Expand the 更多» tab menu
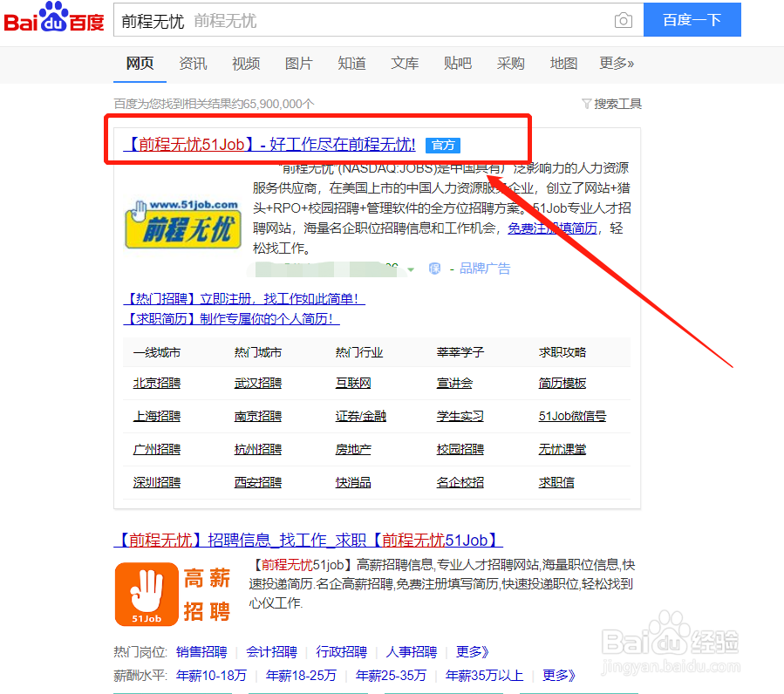784x694 pixels. click(617, 64)
